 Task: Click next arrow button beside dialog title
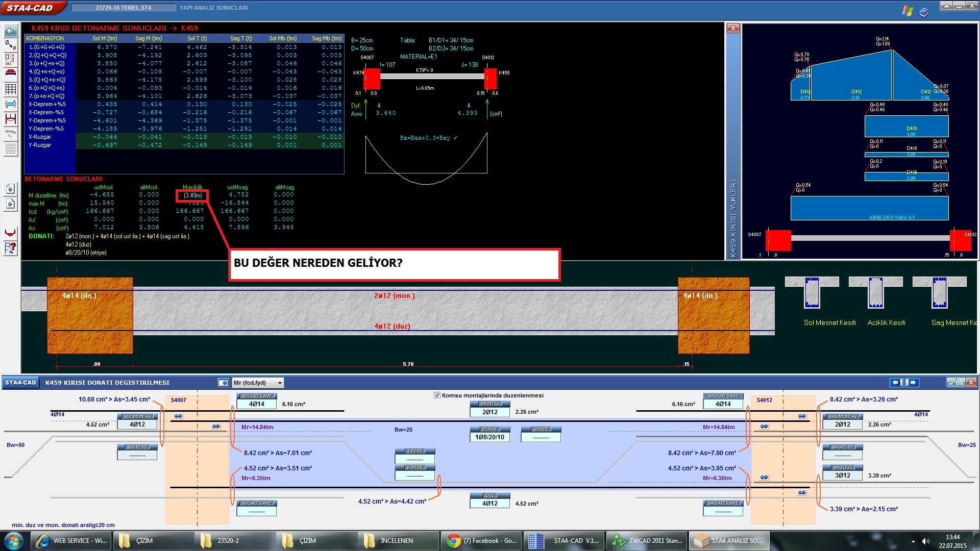point(223,383)
